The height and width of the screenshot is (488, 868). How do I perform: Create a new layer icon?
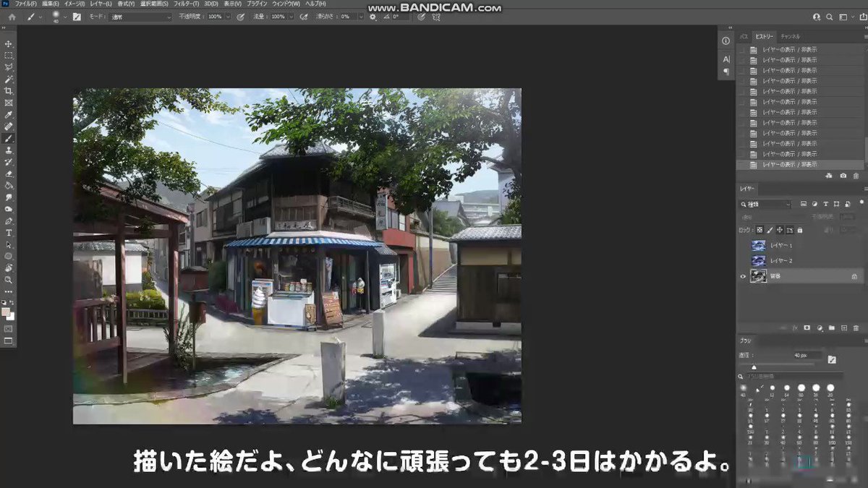(x=843, y=328)
